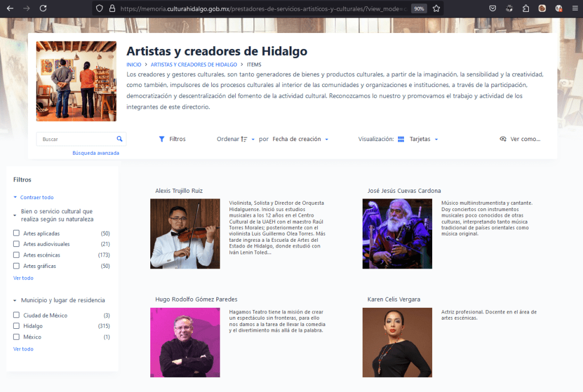Go back to the previous page
The image size is (583, 392).
click(x=10, y=9)
